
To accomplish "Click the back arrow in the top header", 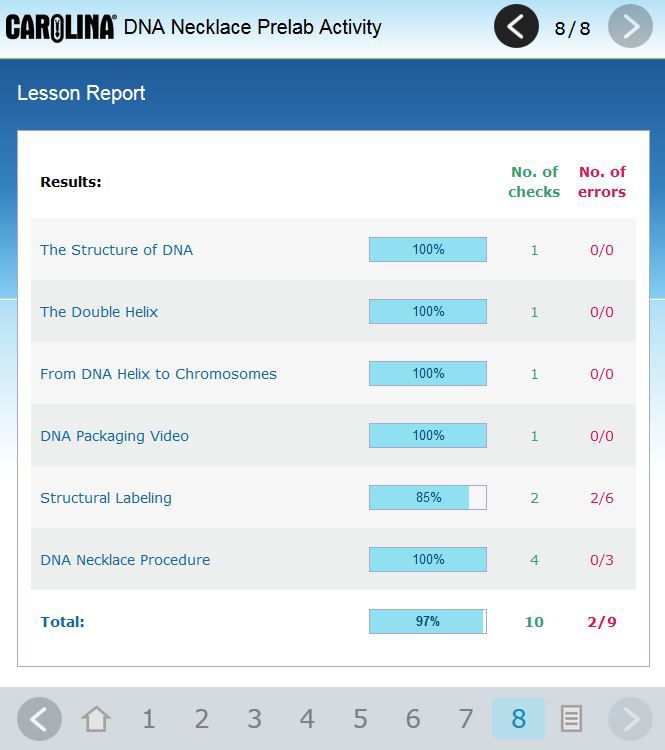I will pyautogui.click(x=516, y=27).
